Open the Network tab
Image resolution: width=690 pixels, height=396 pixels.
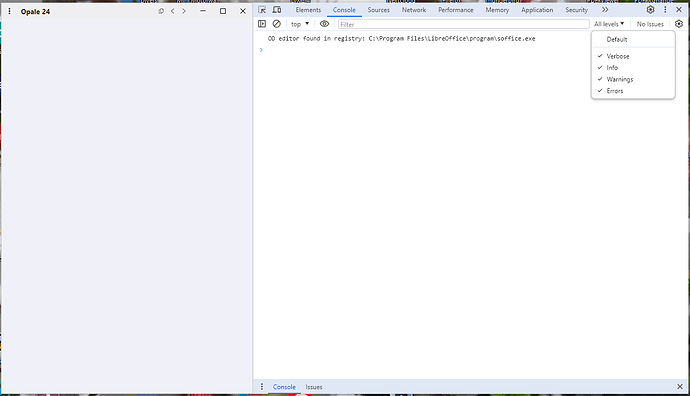(x=414, y=10)
